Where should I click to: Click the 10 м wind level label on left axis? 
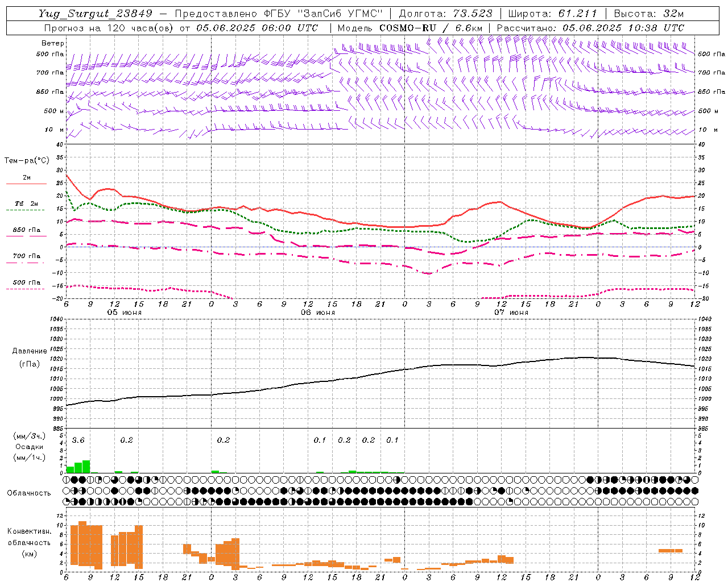pyautogui.click(x=55, y=130)
